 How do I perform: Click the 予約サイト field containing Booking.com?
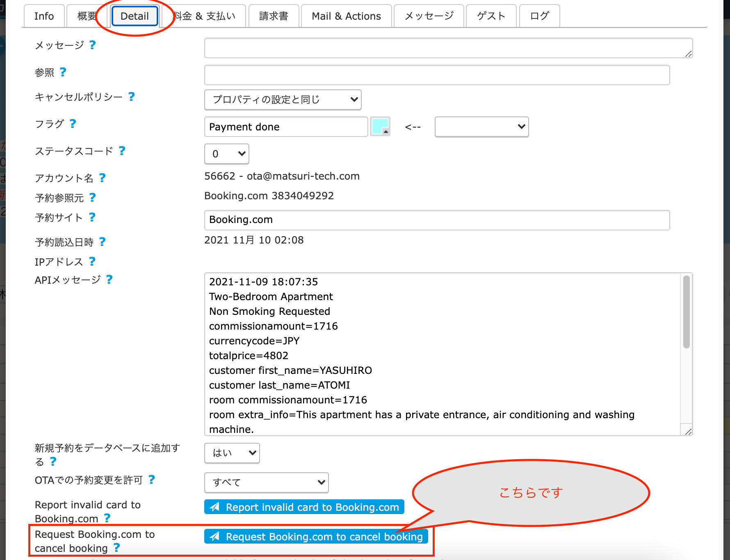437,220
